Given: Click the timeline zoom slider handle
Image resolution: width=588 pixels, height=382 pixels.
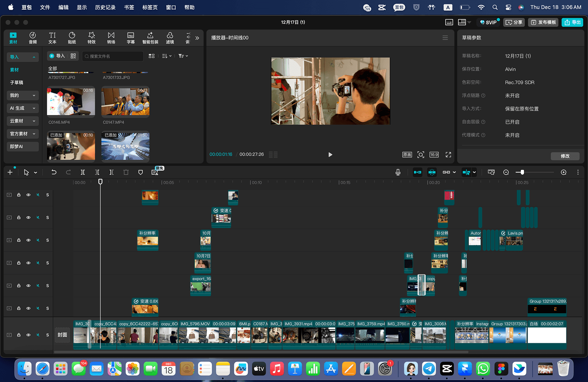Looking at the screenshot, I should (x=522, y=172).
